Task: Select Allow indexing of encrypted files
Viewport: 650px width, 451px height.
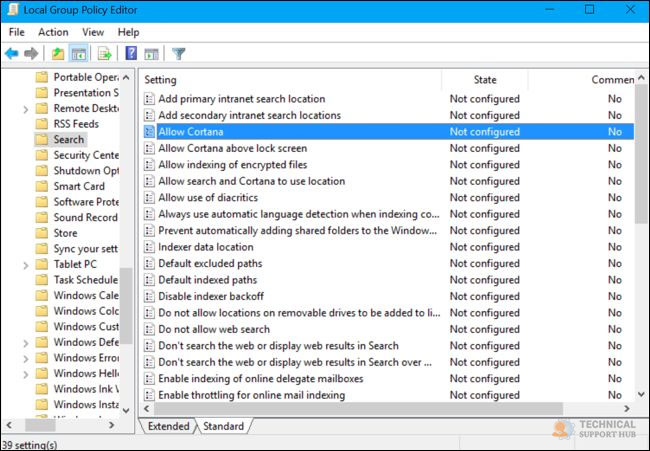Action: pos(388,165)
